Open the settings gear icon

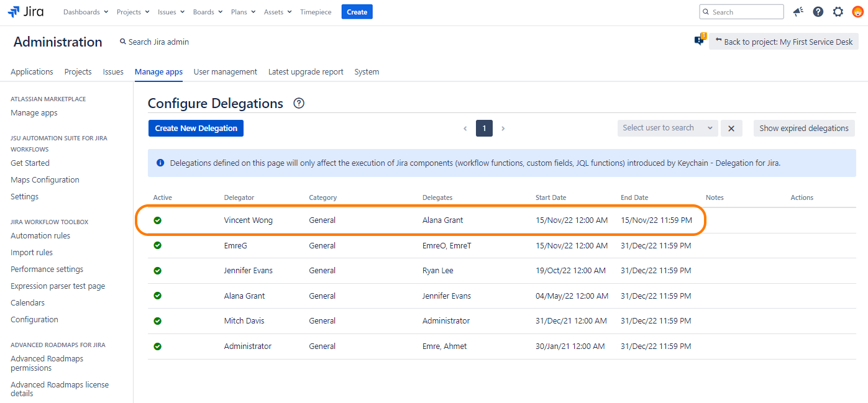click(838, 12)
